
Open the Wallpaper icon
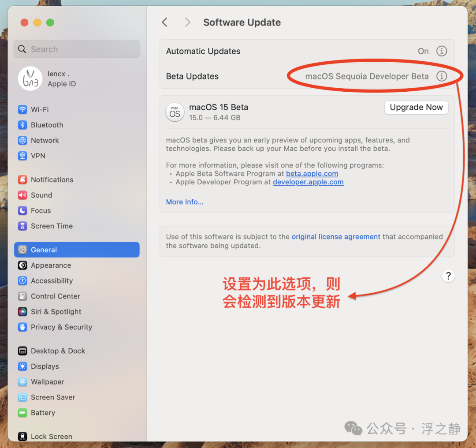coord(22,382)
